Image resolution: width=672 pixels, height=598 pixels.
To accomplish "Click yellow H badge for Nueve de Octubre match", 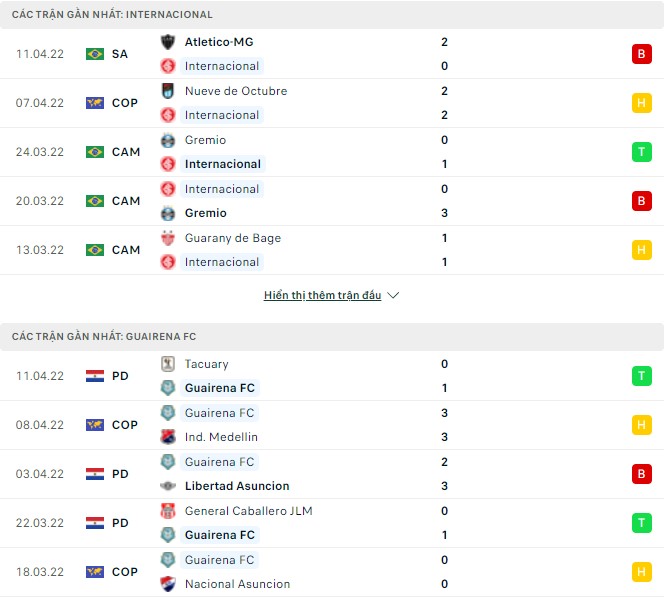I will tap(641, 103).
